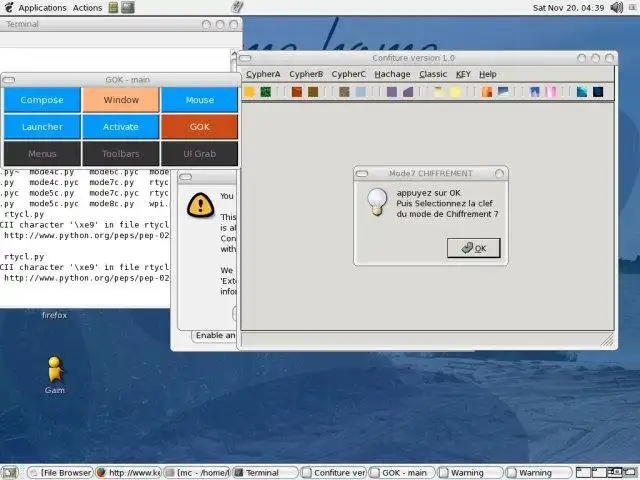Click the blue-and-white picture toolbar icon
The image size is (640, 480).
click(534, 92)
